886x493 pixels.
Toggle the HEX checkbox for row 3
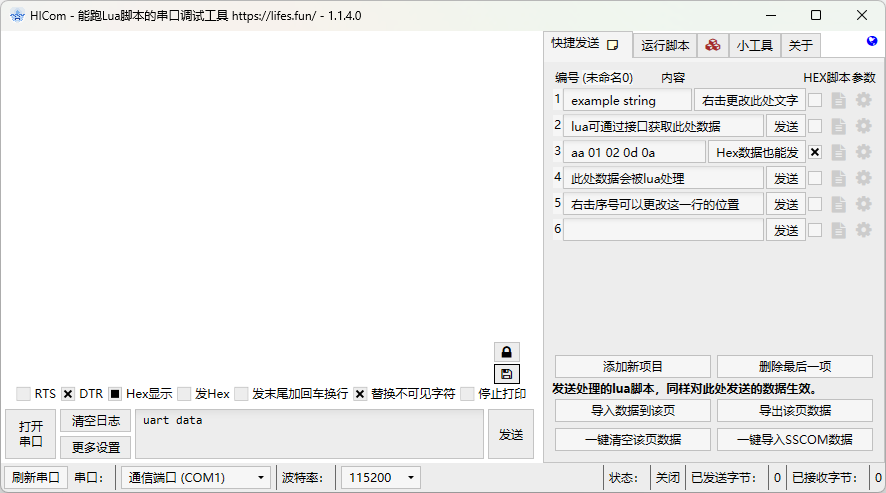click(815, 152)
